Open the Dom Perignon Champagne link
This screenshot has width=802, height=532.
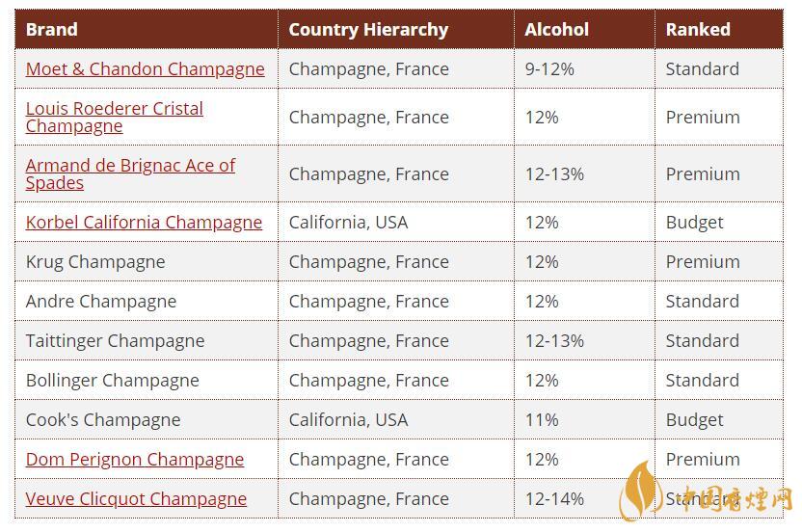coord(134,460)
